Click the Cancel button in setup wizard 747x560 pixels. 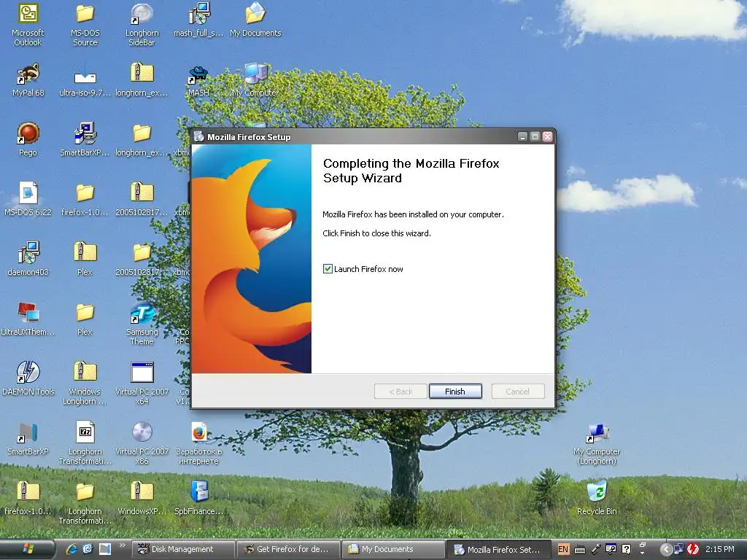(x=517, y=391)
